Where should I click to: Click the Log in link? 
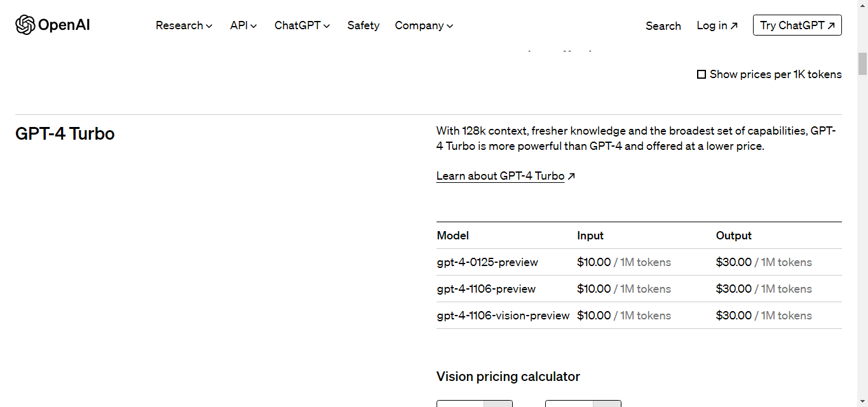point(717,25)
